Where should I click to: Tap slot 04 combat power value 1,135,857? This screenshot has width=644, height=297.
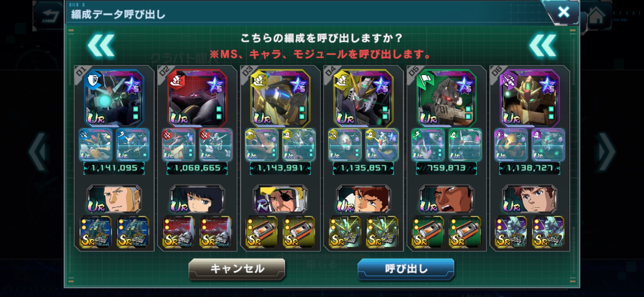click(364, 168)
